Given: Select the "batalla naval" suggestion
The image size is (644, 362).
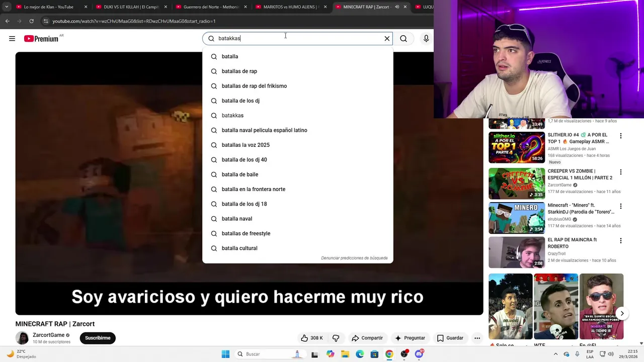Looking at the screenshot, I should pyautogui.click(x=297, y=219).
